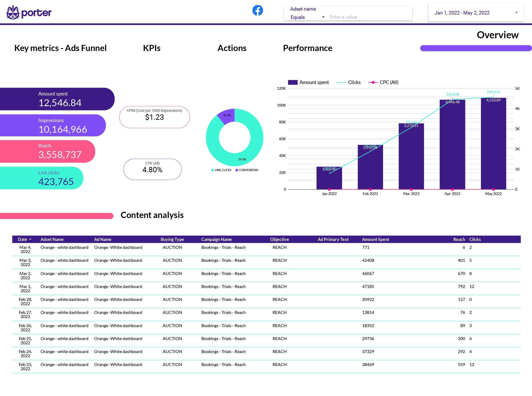Sort by Campaign Name column header
532x396 pixels.
216,239
